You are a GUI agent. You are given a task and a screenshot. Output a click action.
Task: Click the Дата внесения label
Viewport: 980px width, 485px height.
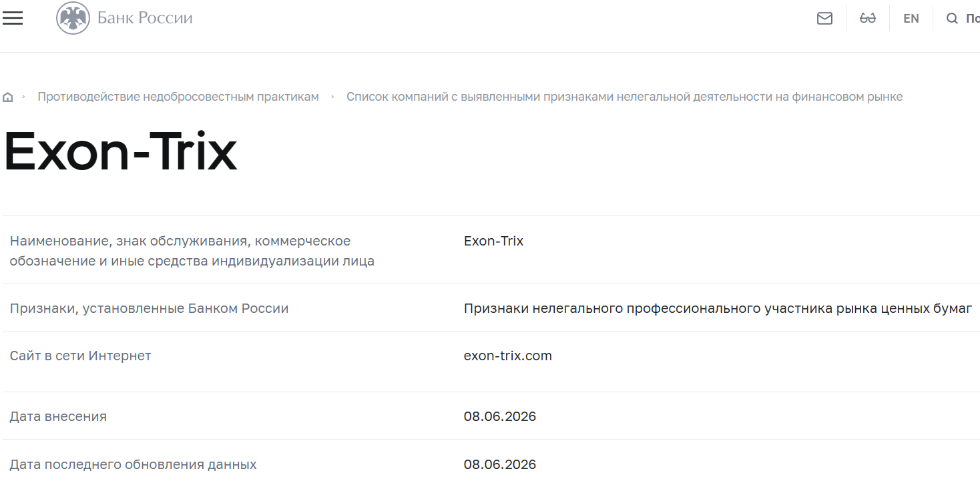point(58,417)
